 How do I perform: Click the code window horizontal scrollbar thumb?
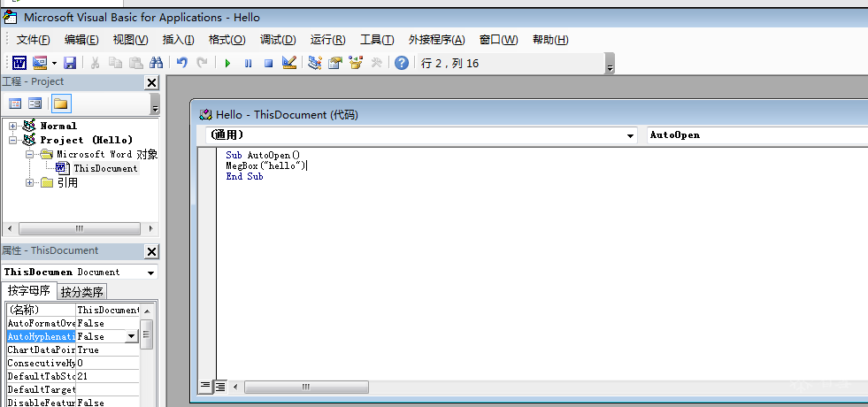306,387
